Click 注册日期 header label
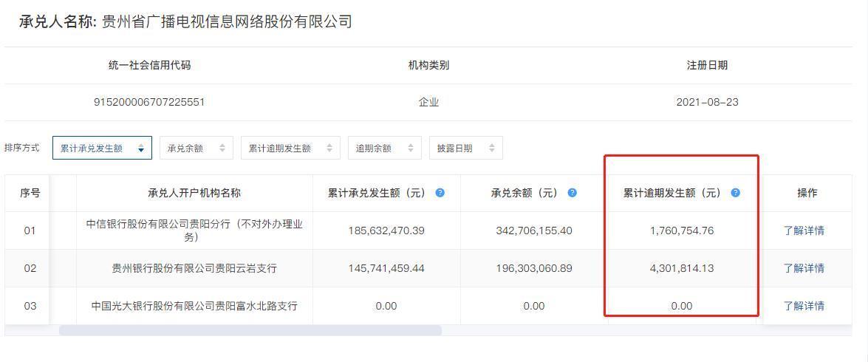The width and height of the screenshot is (868, 362). coord(708,65)
